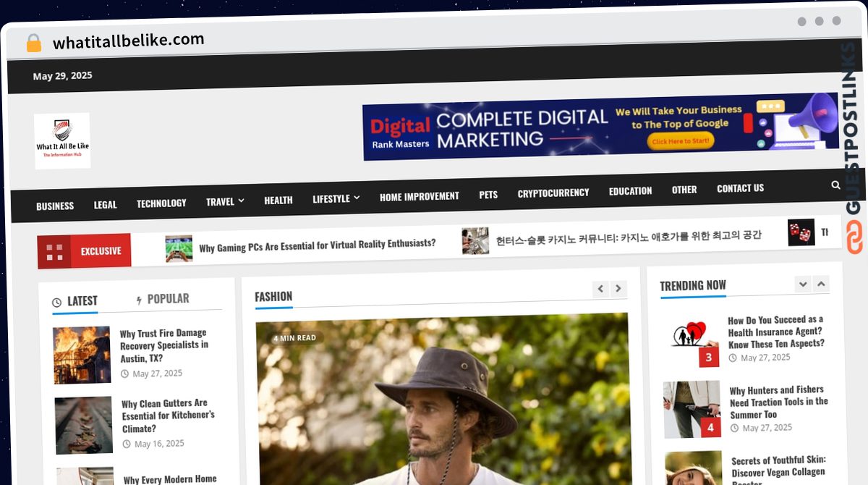
Task: Go to the Technology section
Action: point(161,203)
